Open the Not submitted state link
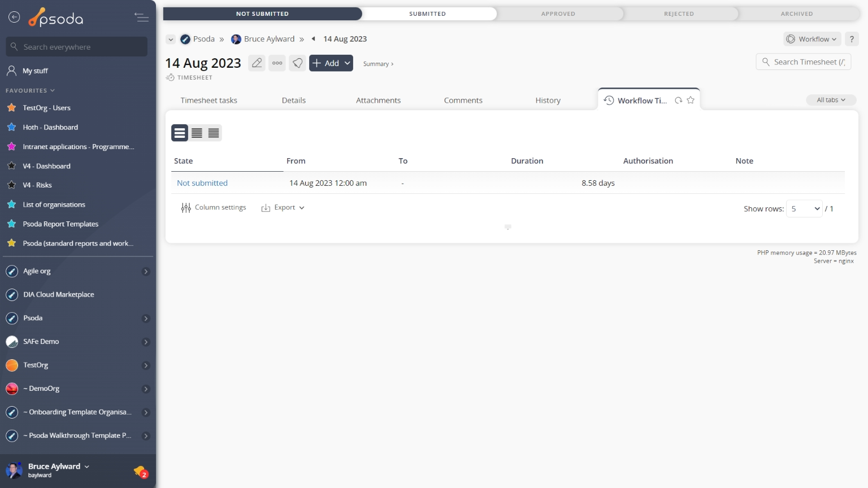 (x=202, y=183)
